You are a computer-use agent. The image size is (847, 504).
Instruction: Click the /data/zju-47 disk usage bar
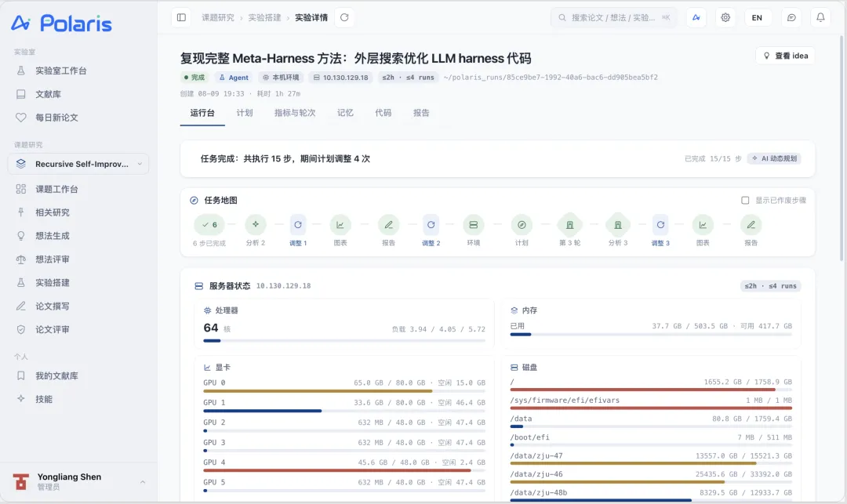click(651, 463)
